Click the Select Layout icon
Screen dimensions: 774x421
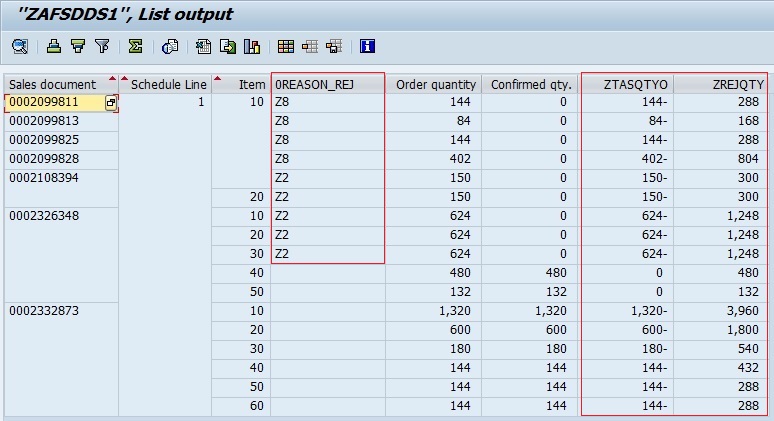309,46
